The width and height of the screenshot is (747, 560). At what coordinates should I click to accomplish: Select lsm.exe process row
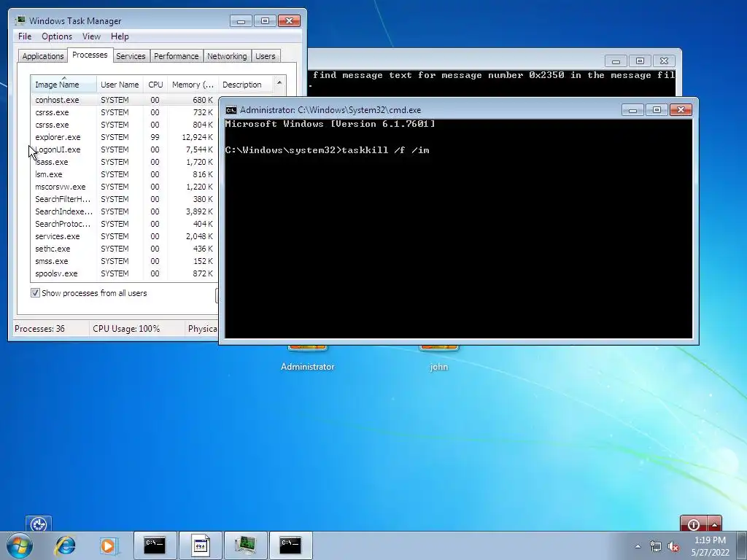click(x=124, y=174)
